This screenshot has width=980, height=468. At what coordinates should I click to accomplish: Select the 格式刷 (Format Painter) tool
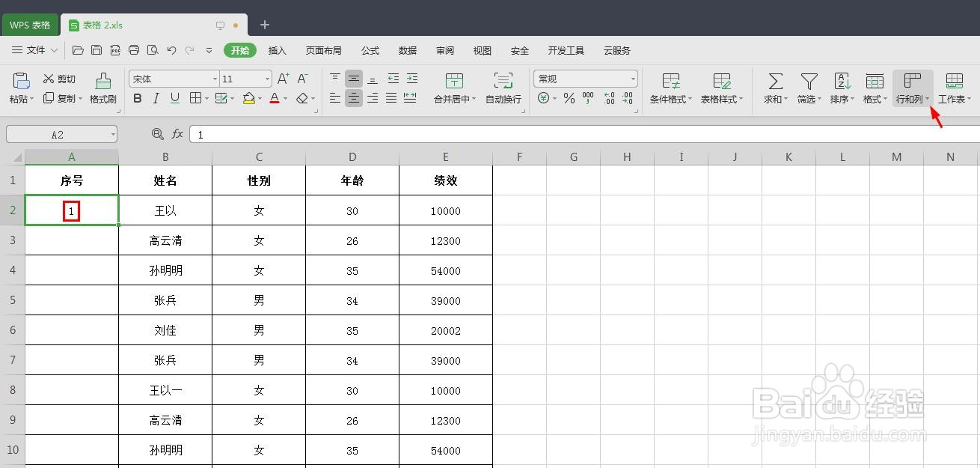pos(102,88)
